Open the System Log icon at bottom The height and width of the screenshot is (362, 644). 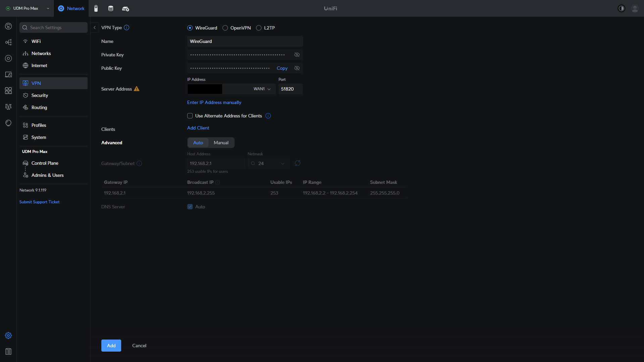[x=8, y=352]
